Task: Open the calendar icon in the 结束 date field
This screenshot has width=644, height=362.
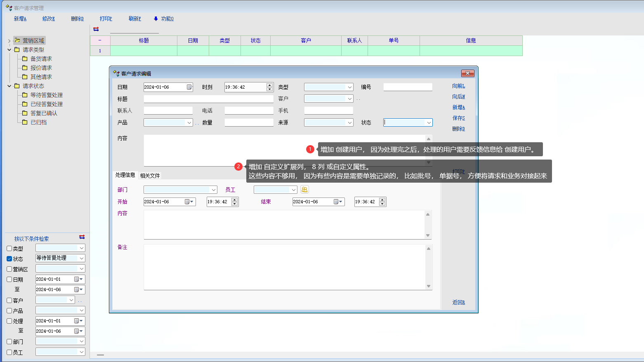Action: tap(336, 202)
